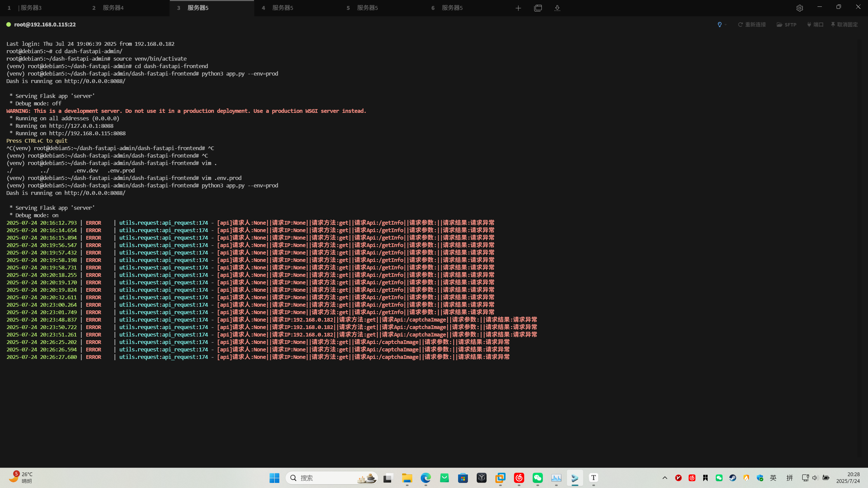Open link http://192.168.0.115:8088 in terminal output
Image resolution: width=868 pixels, height=488 pixels.
tap(87, 133)
